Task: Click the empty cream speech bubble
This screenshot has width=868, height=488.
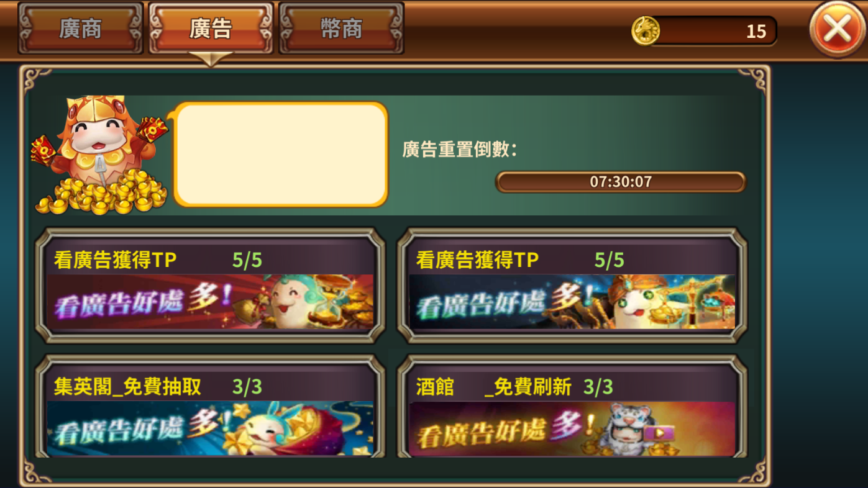Action: (x=281, y=155)
